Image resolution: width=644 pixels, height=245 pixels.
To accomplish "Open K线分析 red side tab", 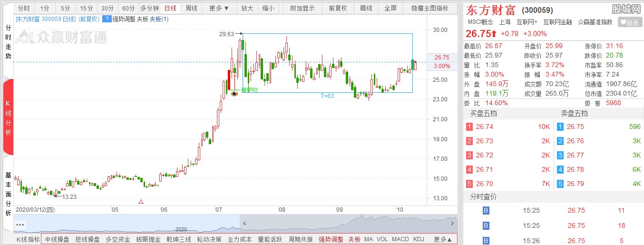I will pyautogui.click(x=8, y=118).
